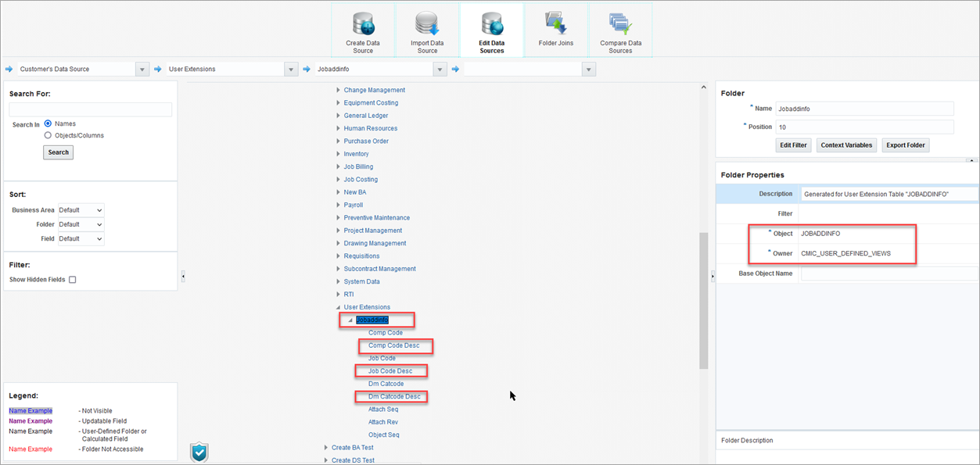Screen dimensions: 980x465
Task: Click the Search button
Action: click(x=58, y=152)
